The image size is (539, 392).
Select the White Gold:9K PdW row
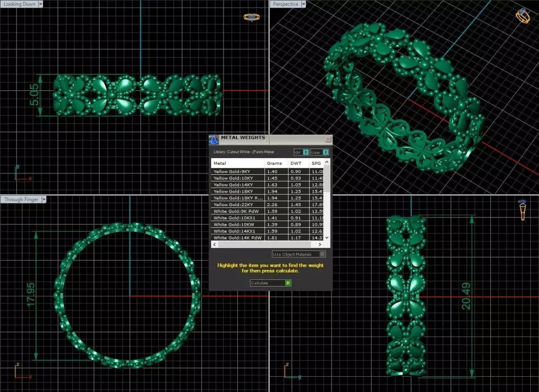point(268,211)
